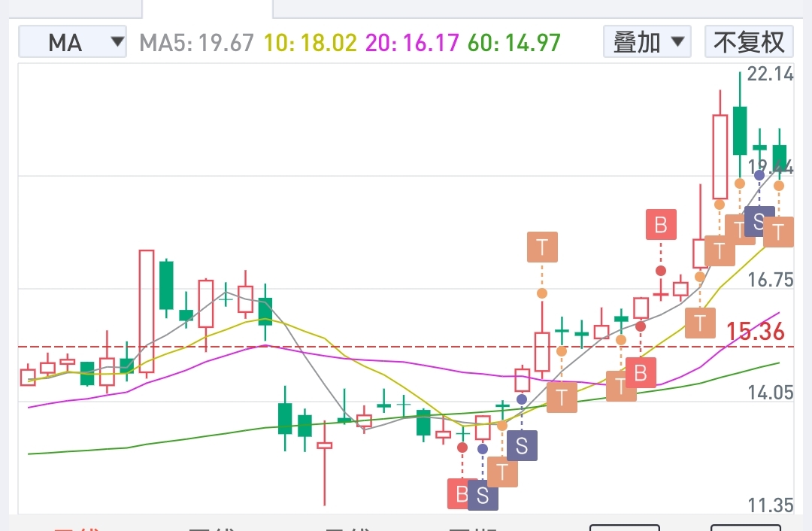Click the candlestick with the longest lower wick

tap(325, 463)
